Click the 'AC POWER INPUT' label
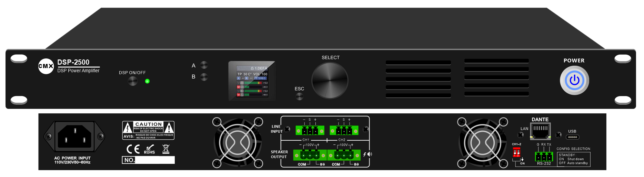The image size is (644, 177). (72, 158)
